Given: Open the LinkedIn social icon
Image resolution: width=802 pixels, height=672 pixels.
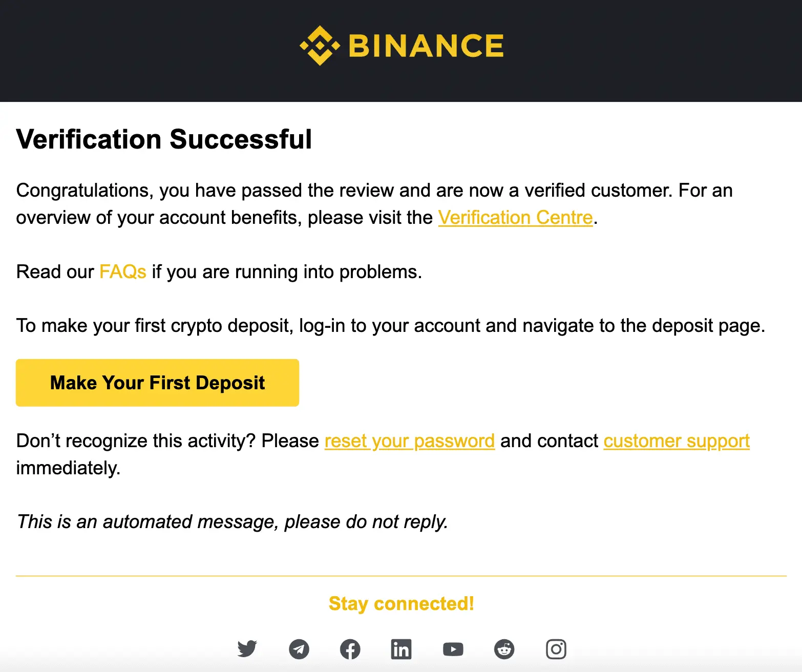Looking at the screenshot, I should [x=402, y=649].
